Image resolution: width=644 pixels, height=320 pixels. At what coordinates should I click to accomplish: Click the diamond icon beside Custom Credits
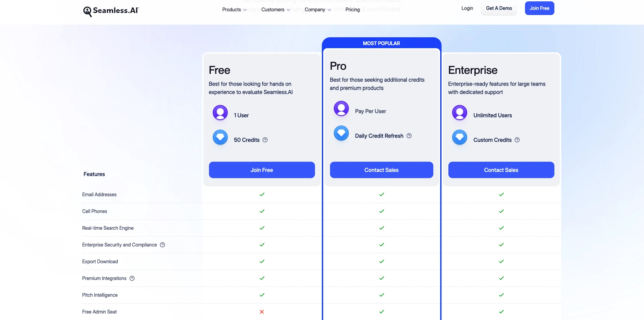coord(460,137)
